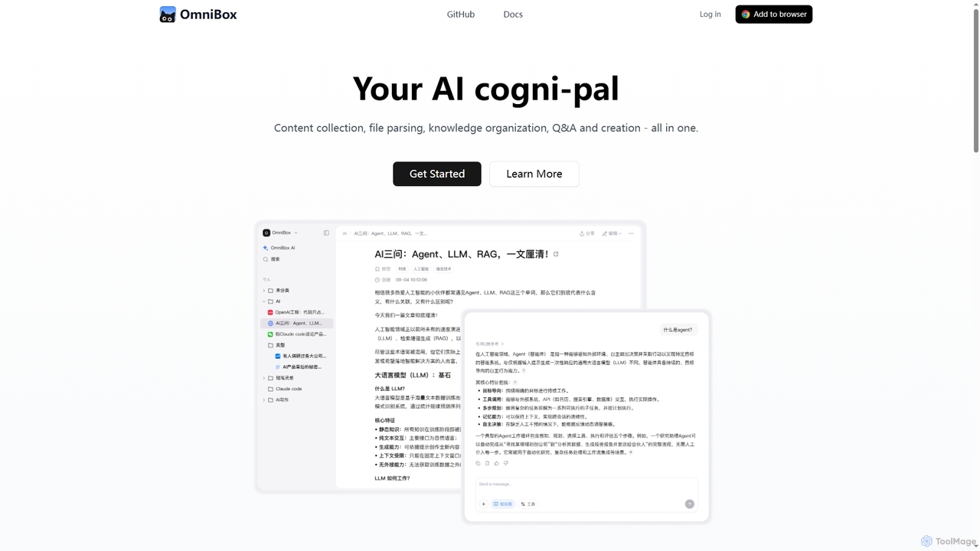Click the send arrow button in chat box
This screenshot has height=551, width=980.
click(x=690, y=504)
